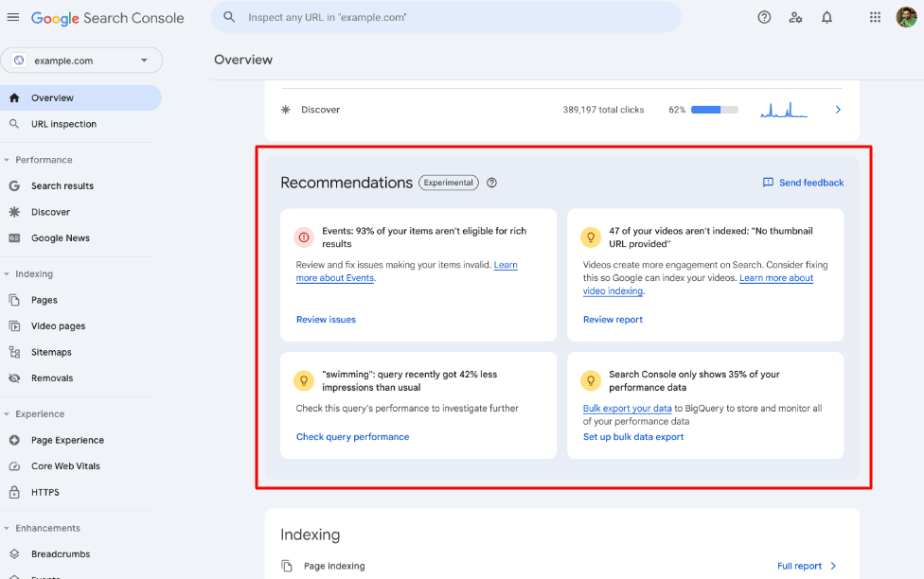Image resolution: width=924 pixels, height=579 pixels.
Task: Click Send feedback link
Action: (x=803, y=183)
